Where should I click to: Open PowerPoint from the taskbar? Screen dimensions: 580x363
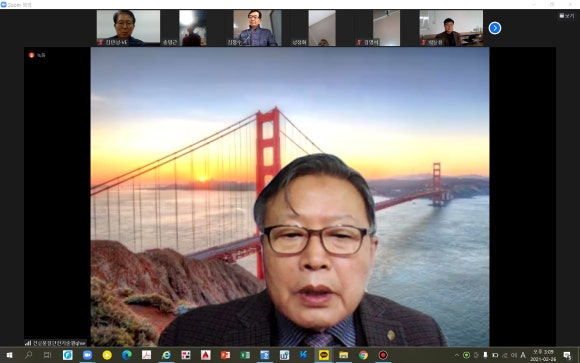click(x=225, y=355)
